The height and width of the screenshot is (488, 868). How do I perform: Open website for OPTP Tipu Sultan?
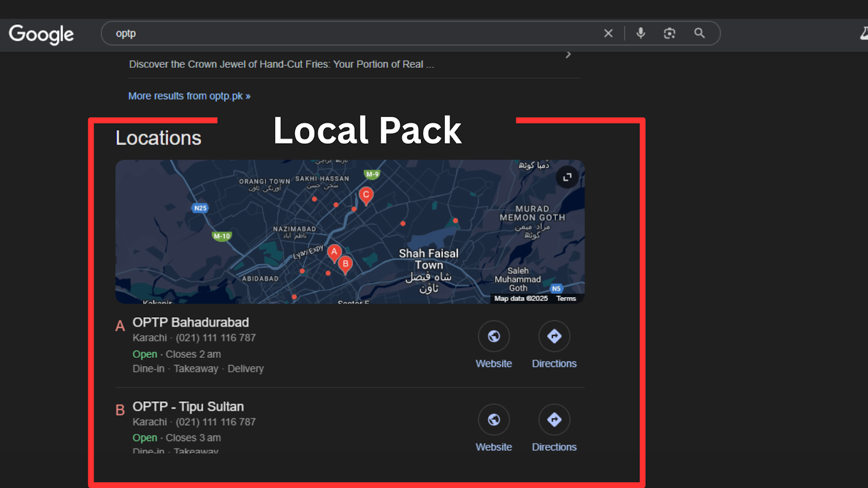(x=494, y=428)
